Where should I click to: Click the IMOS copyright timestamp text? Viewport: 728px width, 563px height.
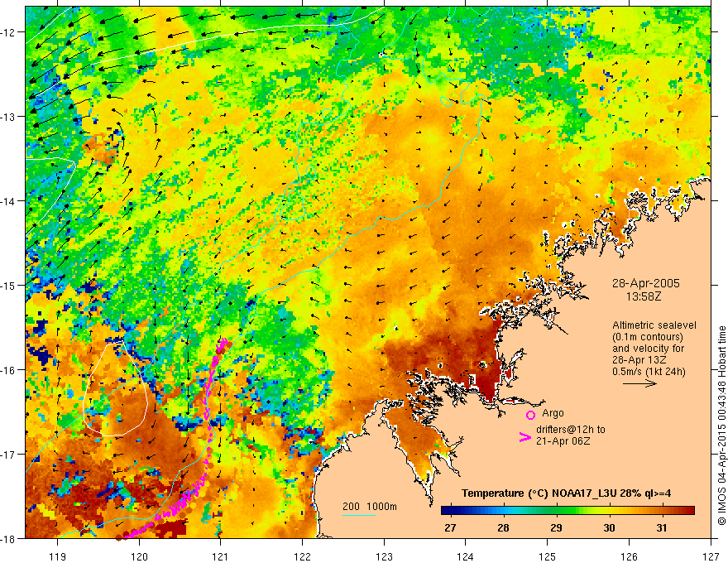click(x=721, y=426)
